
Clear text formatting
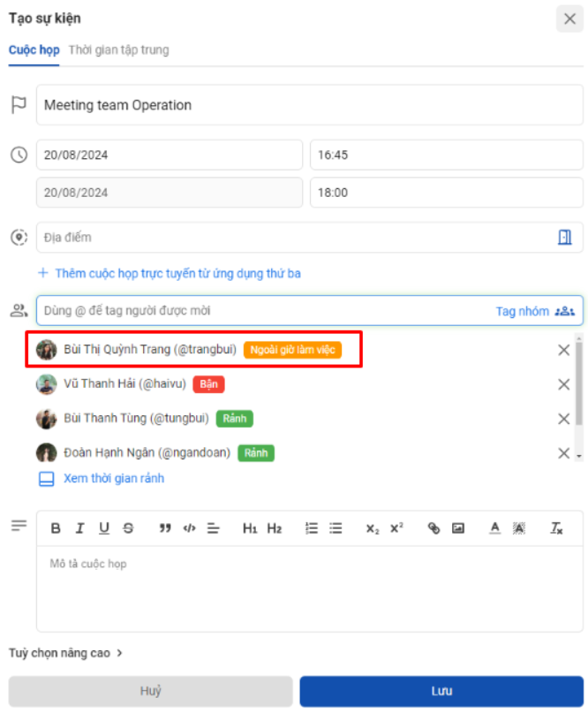[556, 528]
